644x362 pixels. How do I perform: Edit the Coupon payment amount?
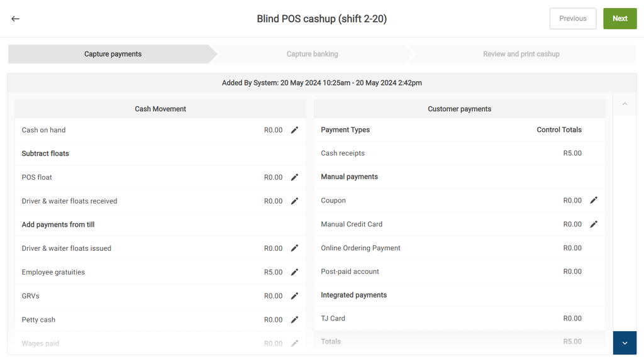[x=594, y=200]
